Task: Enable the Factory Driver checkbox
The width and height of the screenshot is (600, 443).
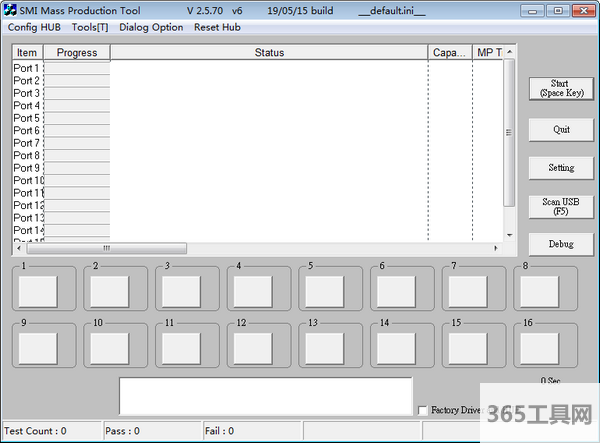Action: click(x=422, y=410)
